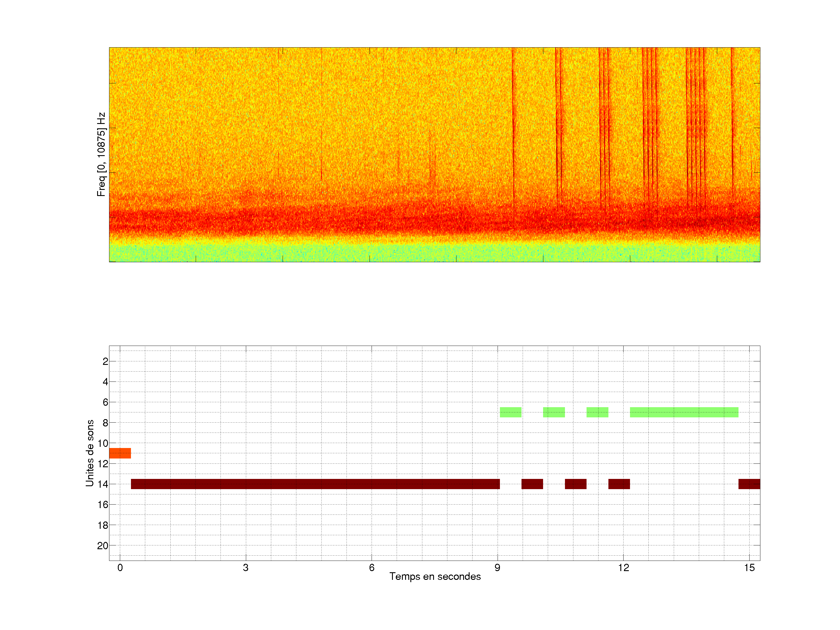This screenshot has height=630, width=840.
Task: Click the orange bar at unit 11
Action: [x=120, y=453]
